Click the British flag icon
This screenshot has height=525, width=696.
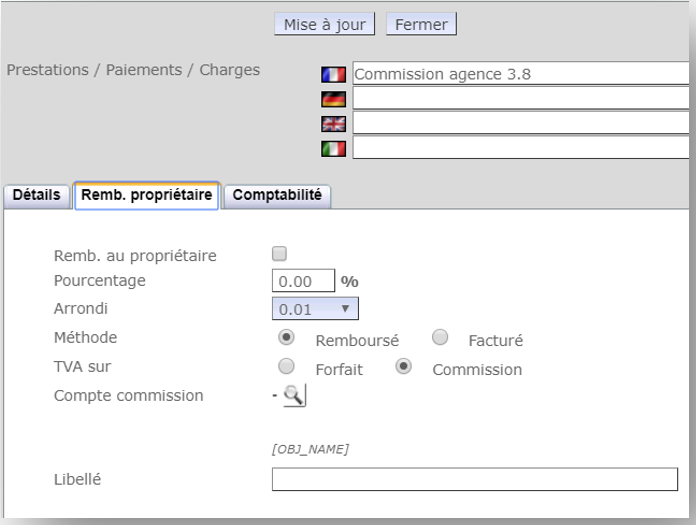pyautogui.click(x=333, y=124)
